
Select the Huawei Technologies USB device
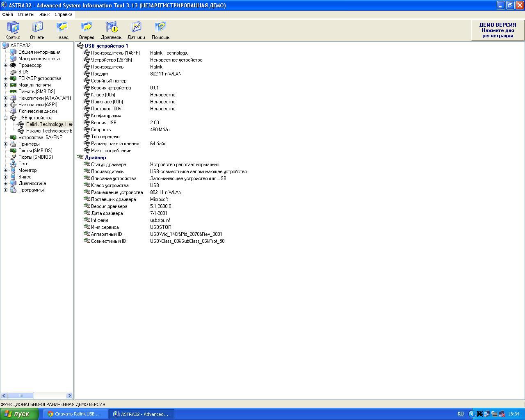coord(49,131)
